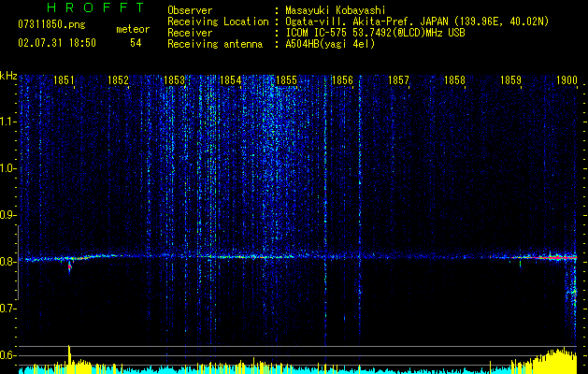Image resolution: width=588 pixels, height=374 pixels.
Task: Click the Receiver label
Action: pos(190,33)
